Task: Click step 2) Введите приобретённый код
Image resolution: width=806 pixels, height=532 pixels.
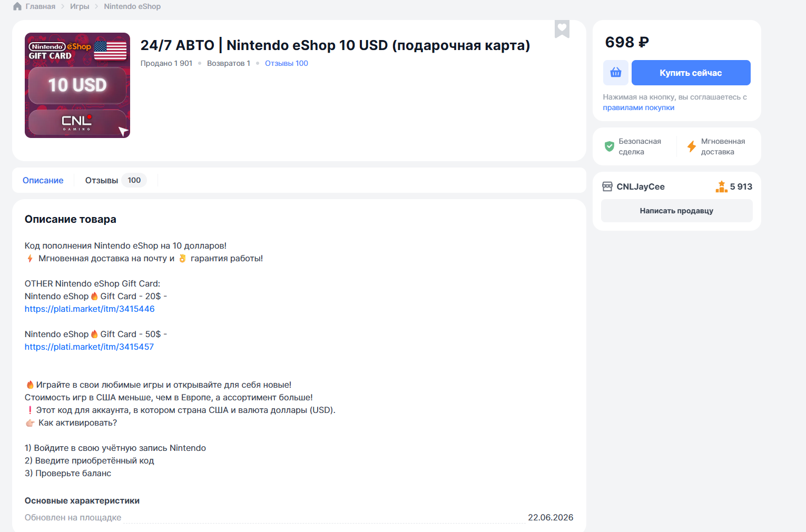Action: click(90, 460)
